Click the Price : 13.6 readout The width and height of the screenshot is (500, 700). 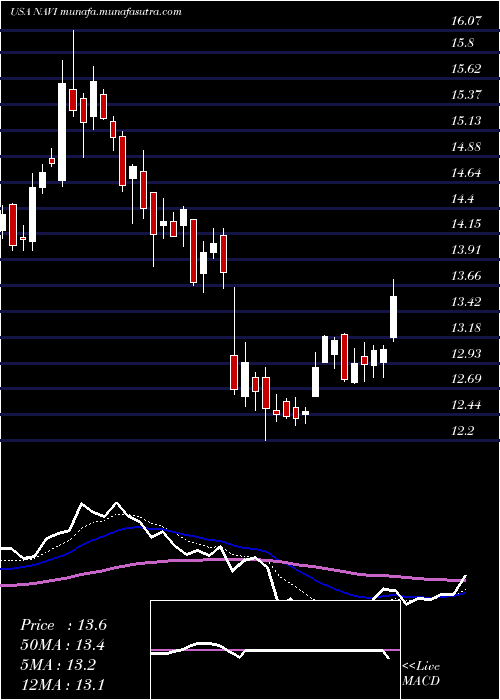point(63,625)
